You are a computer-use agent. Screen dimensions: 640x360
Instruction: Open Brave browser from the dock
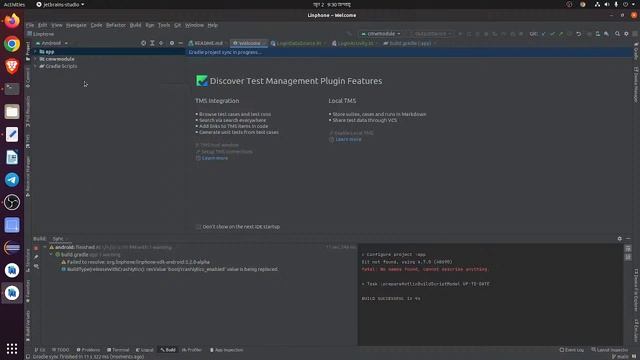(x=12, y=66)
